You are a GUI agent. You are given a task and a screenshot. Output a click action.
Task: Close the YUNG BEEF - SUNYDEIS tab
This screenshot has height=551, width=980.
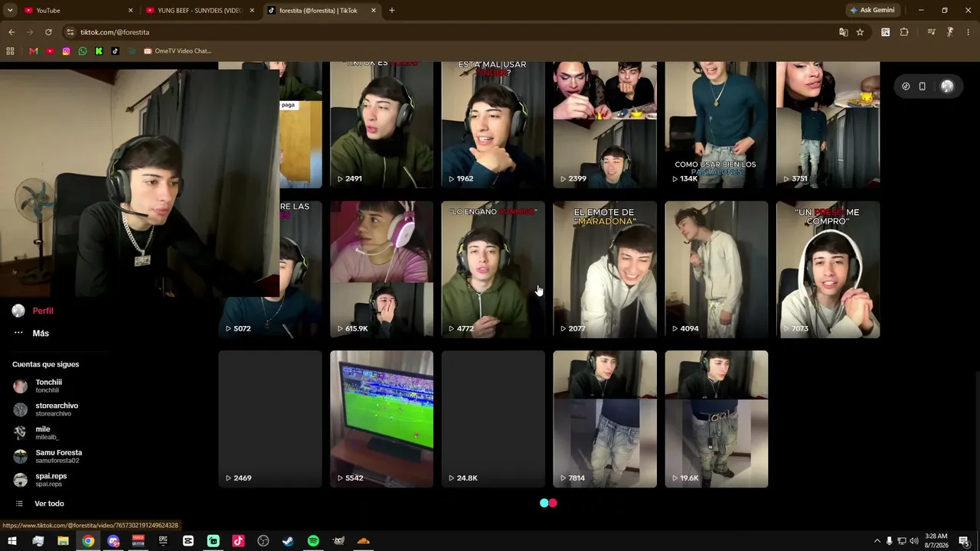click(x=252, y=11)
